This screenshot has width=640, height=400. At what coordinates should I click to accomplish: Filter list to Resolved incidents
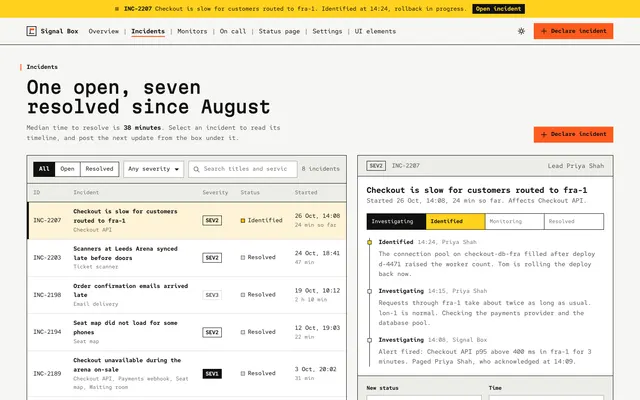(x=100, y=169)
